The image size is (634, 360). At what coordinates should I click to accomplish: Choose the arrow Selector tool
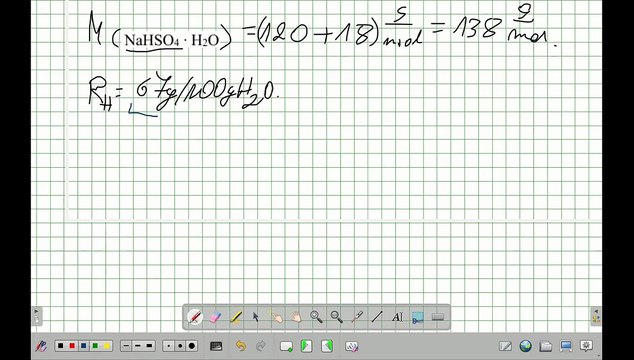pos(256,317)
